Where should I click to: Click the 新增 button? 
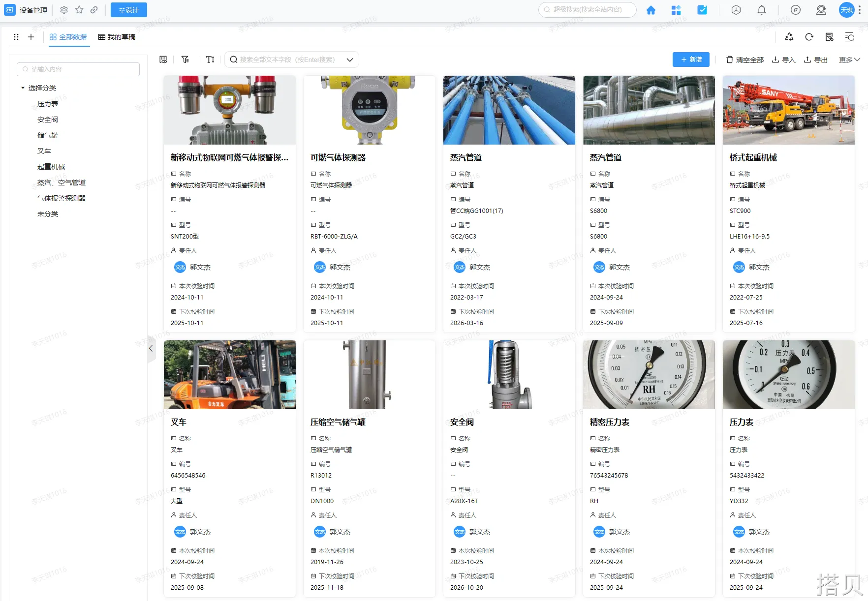[691, 60]
